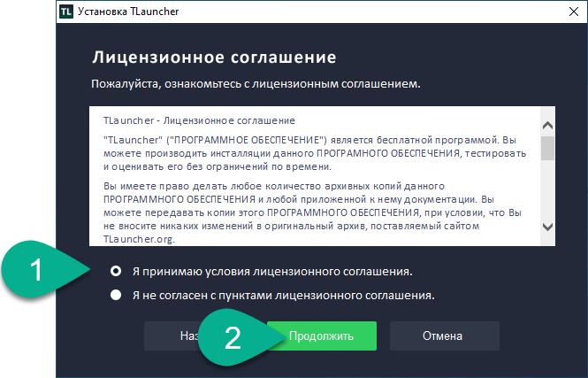The height and width of the screenshot is (378, 588).
Task: Click the scroll down arrow of the license text
Action: click(547, 228)
